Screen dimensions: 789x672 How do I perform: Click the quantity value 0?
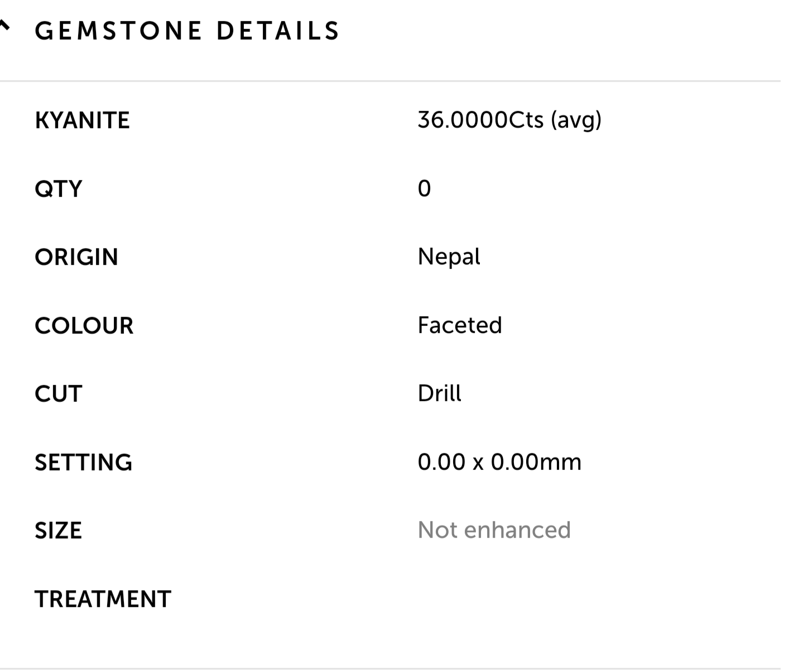tap(424, 189)
